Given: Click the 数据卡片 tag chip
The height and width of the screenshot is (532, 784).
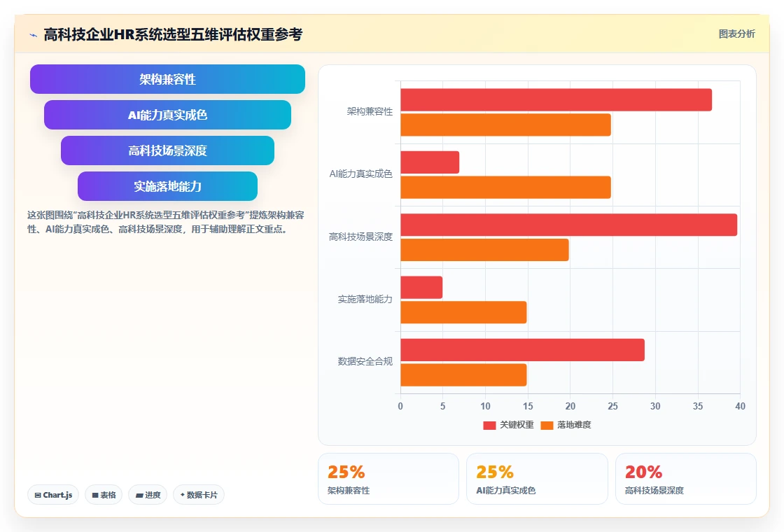Looking at the screenshot, I should (x=199, y=495).
